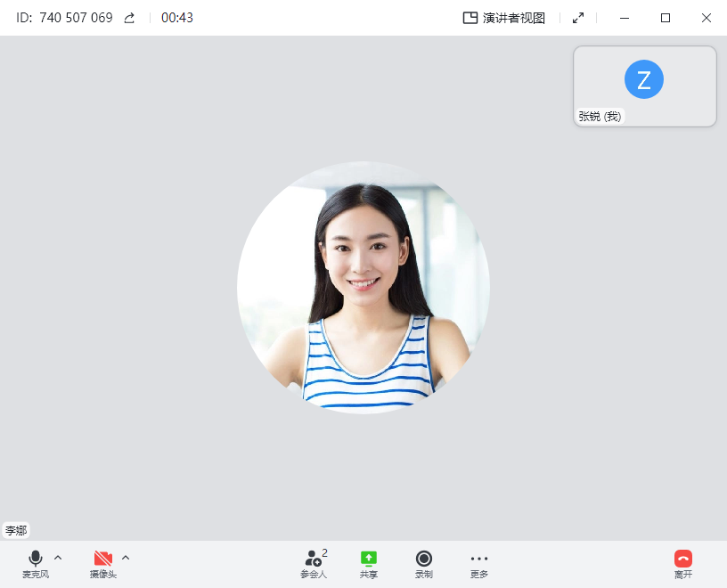Mute the microphone (麦克风) button
727x588 pixels.
(x=36, y=564)
